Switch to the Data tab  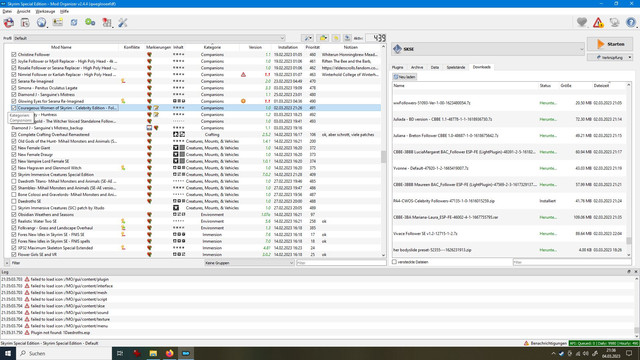[435, 67]
